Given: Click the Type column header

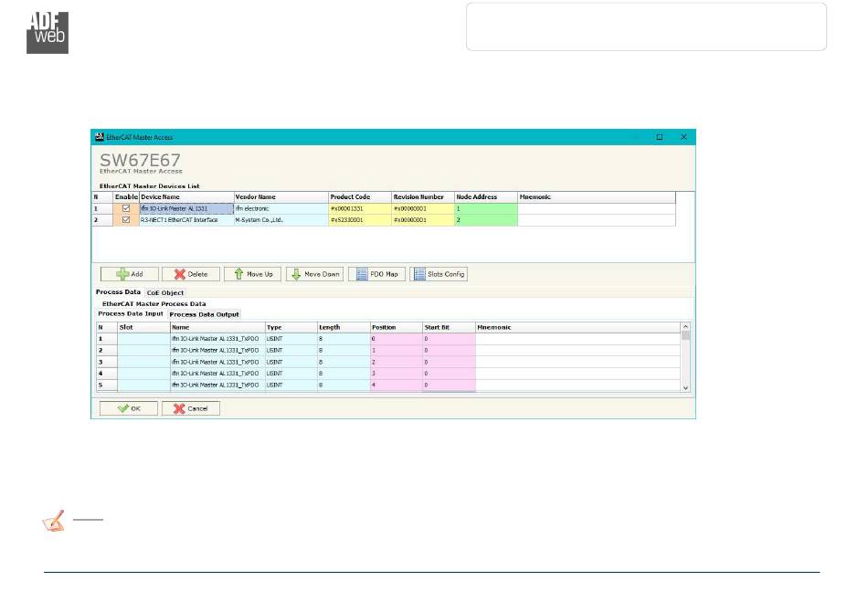Looking at the screenshot, I should (291, 328).
